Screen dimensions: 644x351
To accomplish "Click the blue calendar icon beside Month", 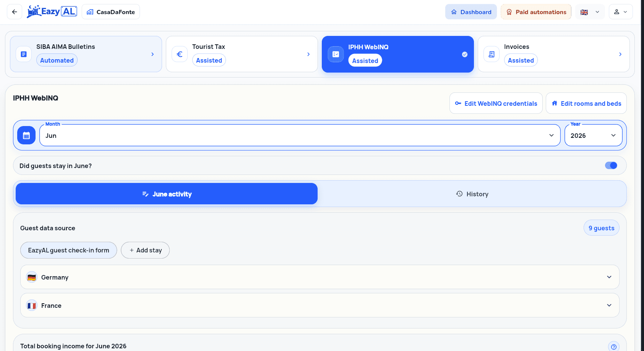I will point(26,136).
